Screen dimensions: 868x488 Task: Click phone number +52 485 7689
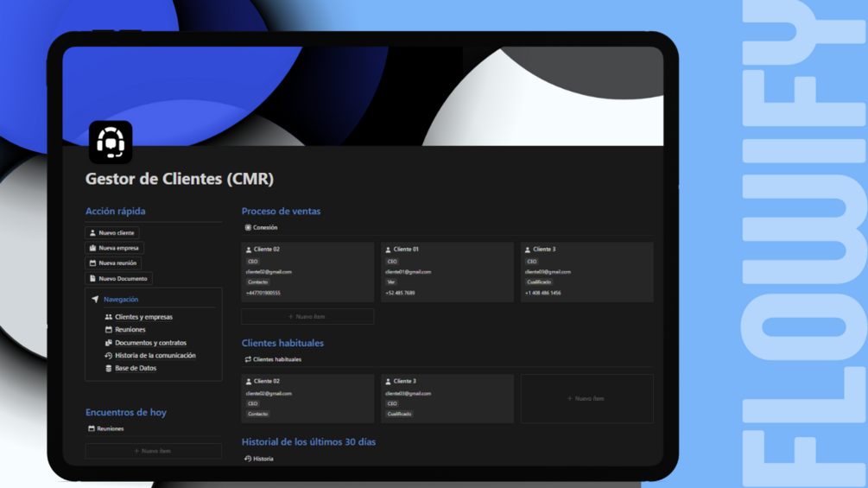400,294
